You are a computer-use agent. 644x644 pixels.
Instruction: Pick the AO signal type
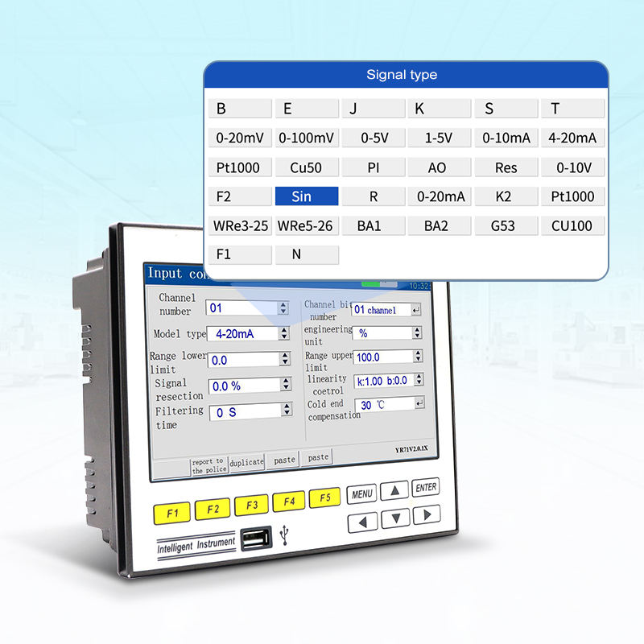pyautogui.click(x=440, y=167)
